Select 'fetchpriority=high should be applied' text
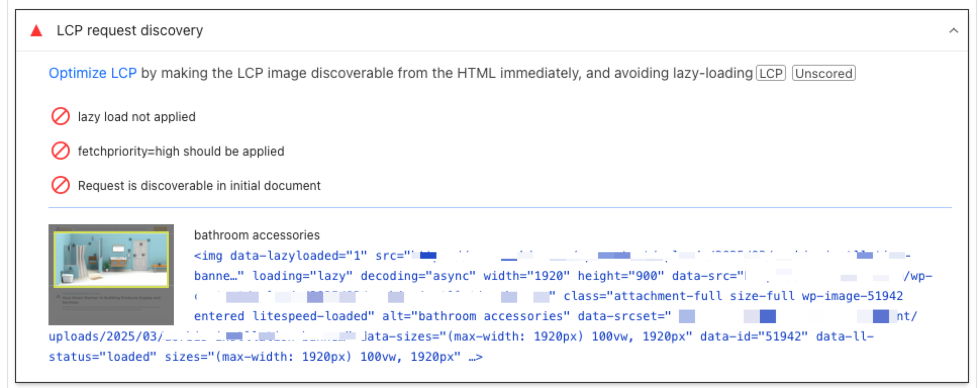 [181, 151]
